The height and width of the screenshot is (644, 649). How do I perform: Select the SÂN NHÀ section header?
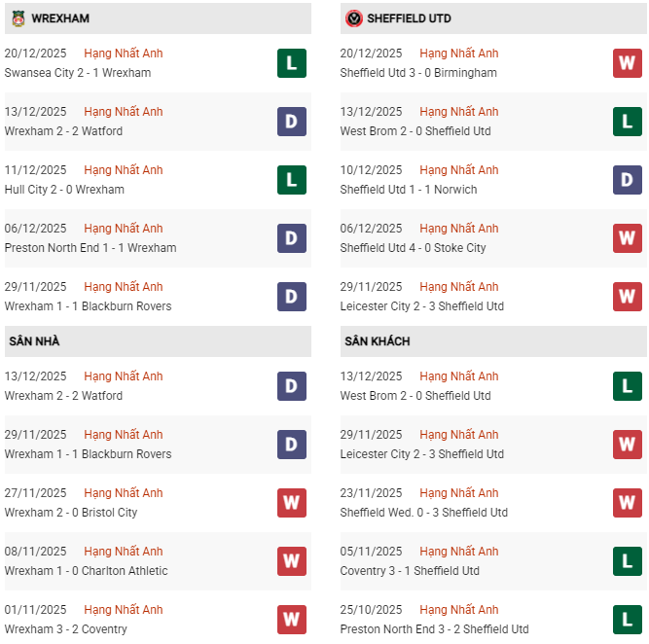(34, 341)
